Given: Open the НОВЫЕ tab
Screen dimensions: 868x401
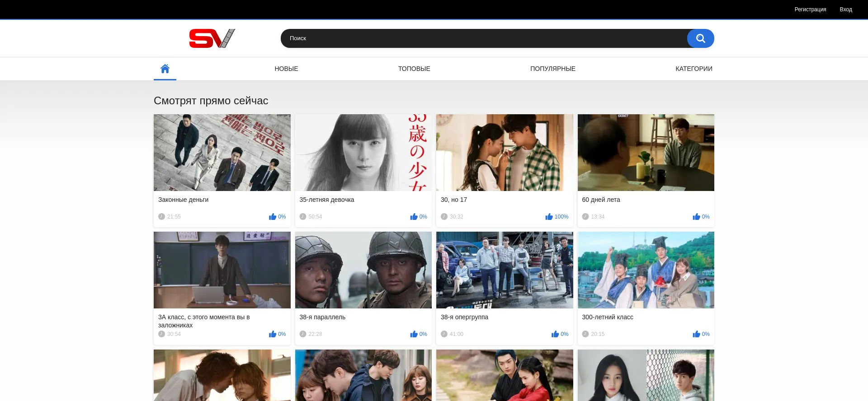Looking at the screenshot, I should pyautogui.click(x=286, y=69).
